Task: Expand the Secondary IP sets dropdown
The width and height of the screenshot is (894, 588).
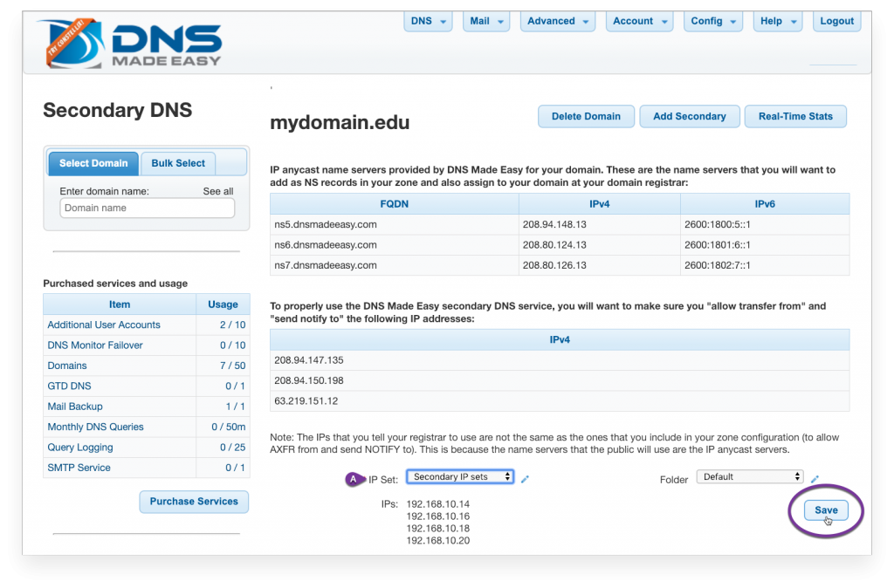Action: tap(460, 477)
